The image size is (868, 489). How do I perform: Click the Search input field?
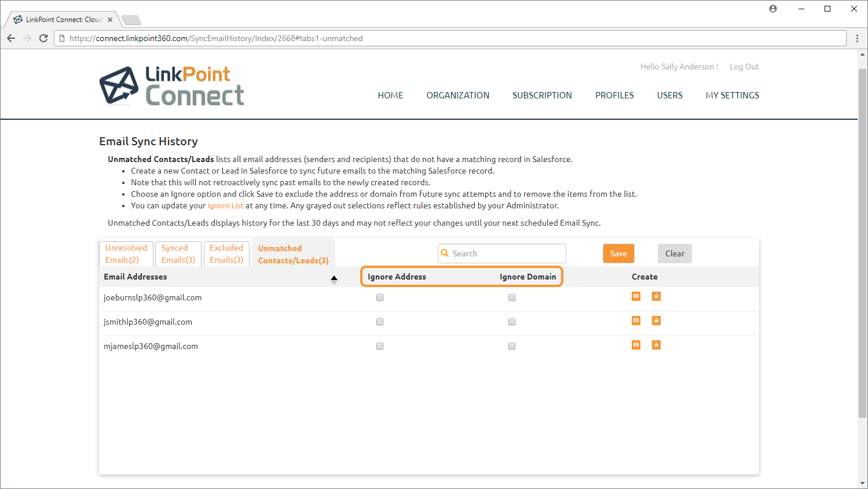pos(501,253)
